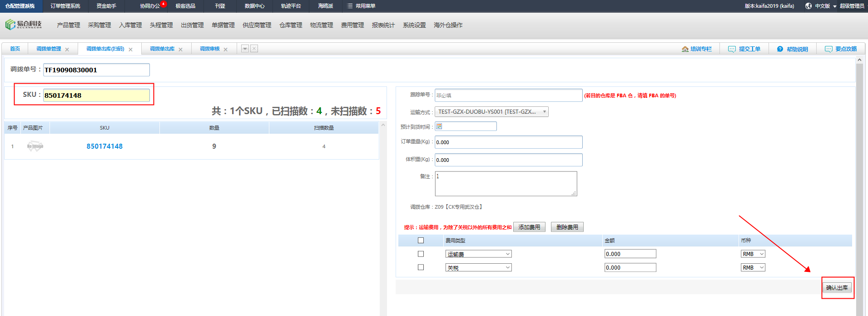This screenshot has height=316, width=868.
Task: Close the 调拨单出库(扫码) tab
Action: [130, 50]
